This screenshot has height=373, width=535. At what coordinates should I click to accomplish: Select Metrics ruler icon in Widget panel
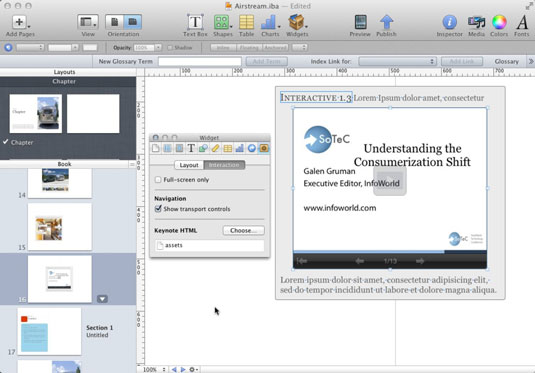(215, 148)
